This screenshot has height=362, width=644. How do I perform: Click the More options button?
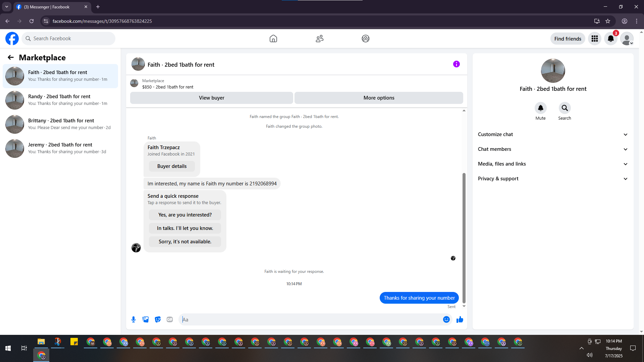(x=379, y=98)
